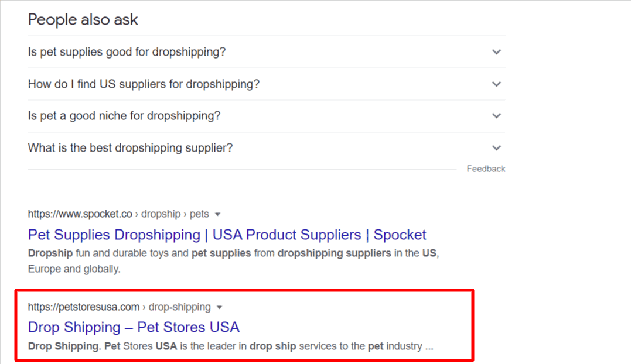Click the chevron on the last question row
Screen dimensions: 631x364
click(x=496, y=147)
